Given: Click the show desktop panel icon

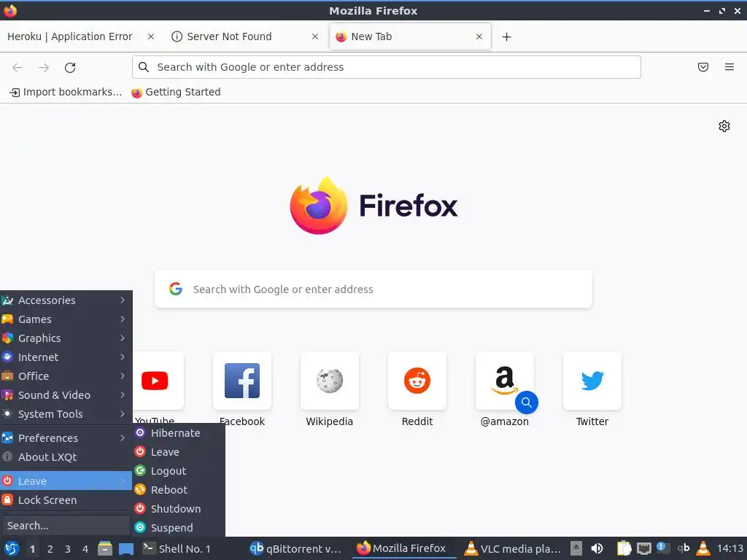Looking at the screenshot, I should point(125,548).
